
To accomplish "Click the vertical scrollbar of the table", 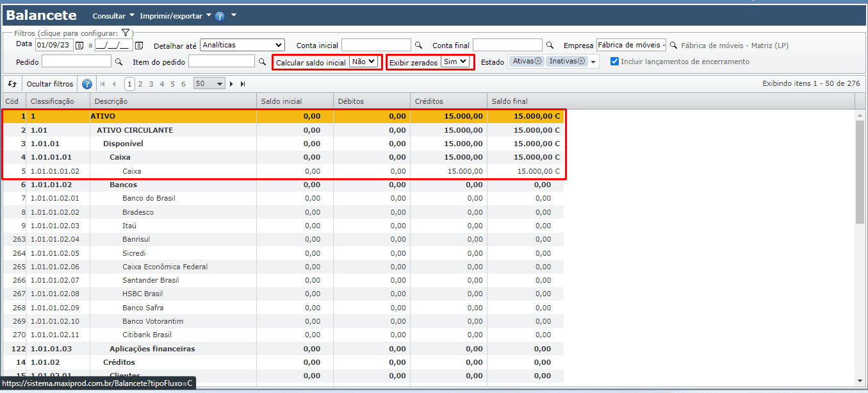I will click(860, 173).
